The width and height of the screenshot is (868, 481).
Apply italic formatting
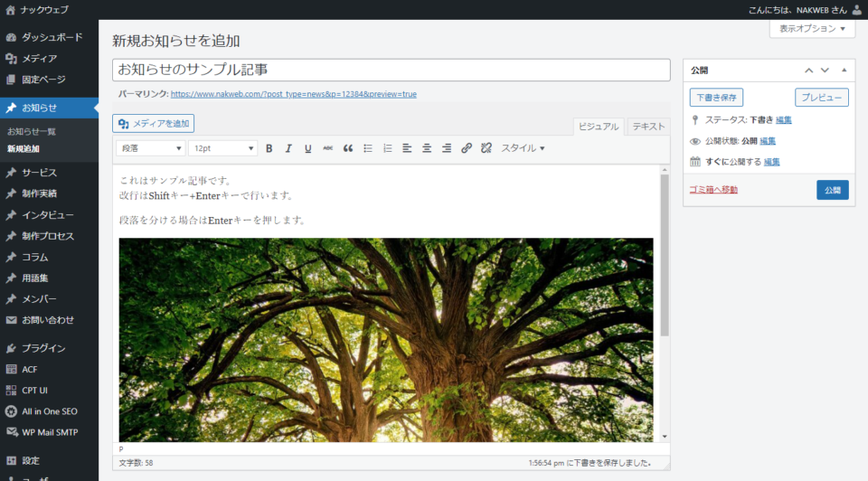coord(288,148)
